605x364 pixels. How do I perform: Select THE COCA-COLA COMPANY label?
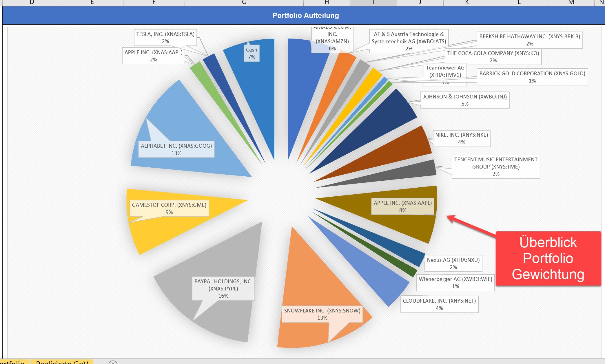(x=493, y=57)
